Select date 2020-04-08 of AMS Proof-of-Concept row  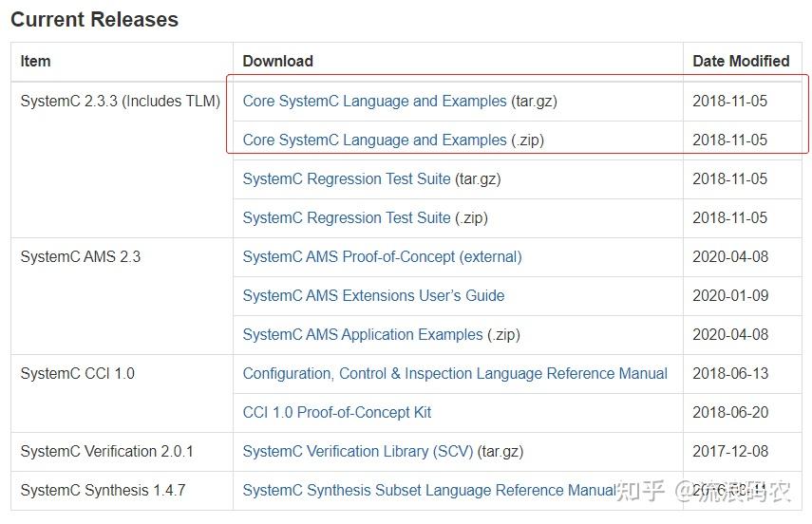tap(730, 256)
